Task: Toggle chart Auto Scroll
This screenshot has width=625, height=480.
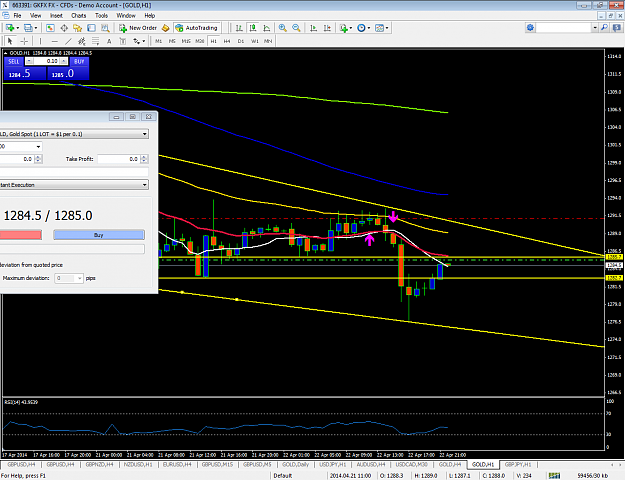Action: [x=313, y=28]
